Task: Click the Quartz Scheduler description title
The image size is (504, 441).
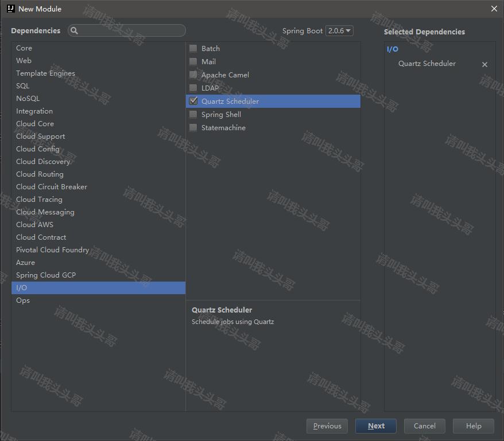Action: (x=222, y=310)
